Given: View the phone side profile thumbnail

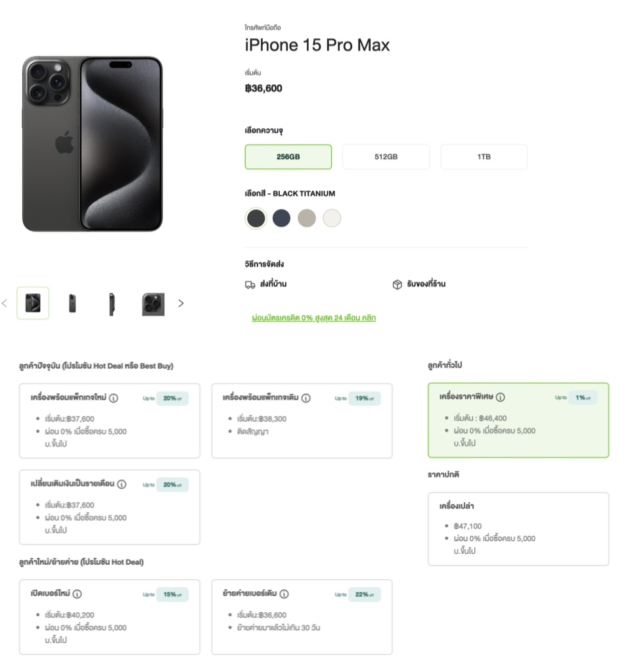Looking at the screenshot, I should coord(112,304).
